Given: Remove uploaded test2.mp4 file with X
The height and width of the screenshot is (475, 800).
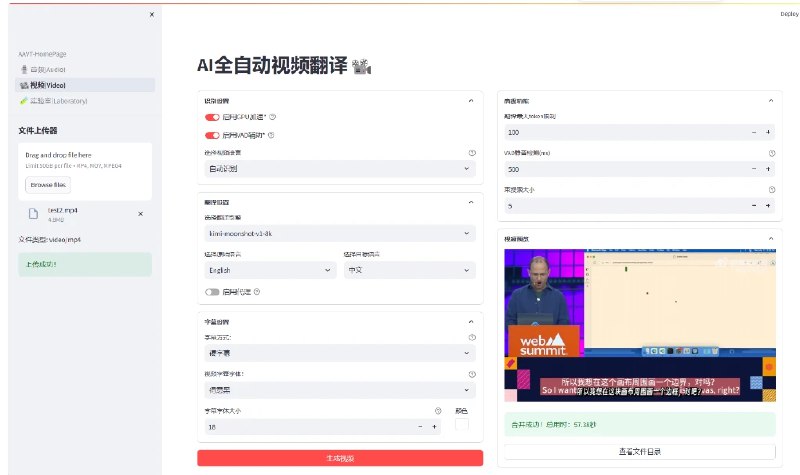Looking at the screenshot, I should pos(140,214).
